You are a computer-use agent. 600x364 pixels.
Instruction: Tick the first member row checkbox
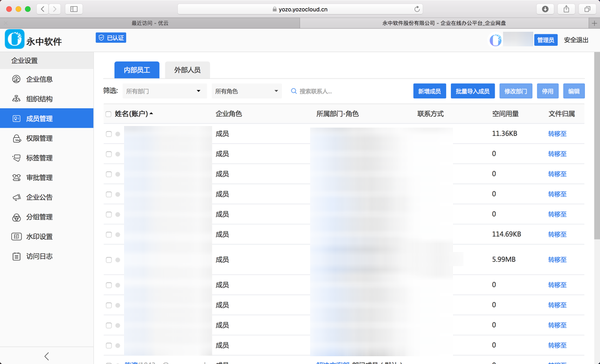tap(108, 134)
